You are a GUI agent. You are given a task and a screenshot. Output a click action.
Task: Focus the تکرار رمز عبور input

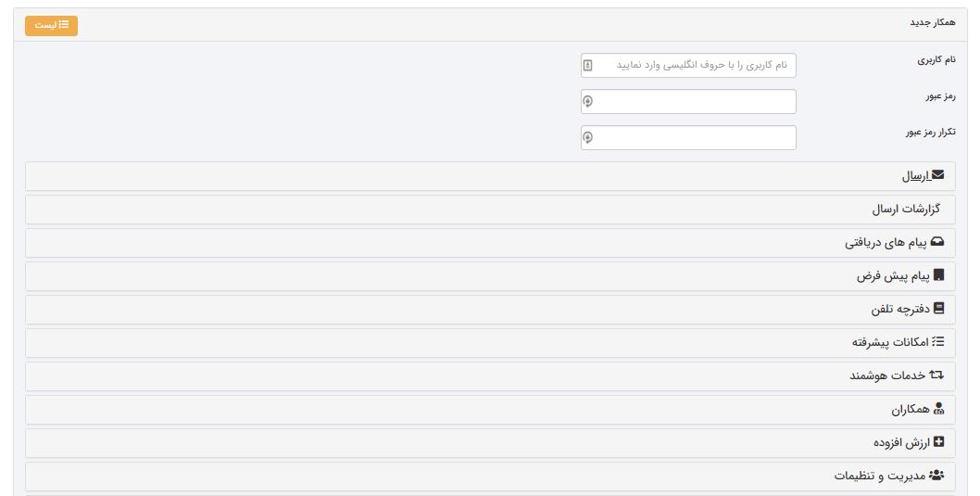click(x=688, y=137)
